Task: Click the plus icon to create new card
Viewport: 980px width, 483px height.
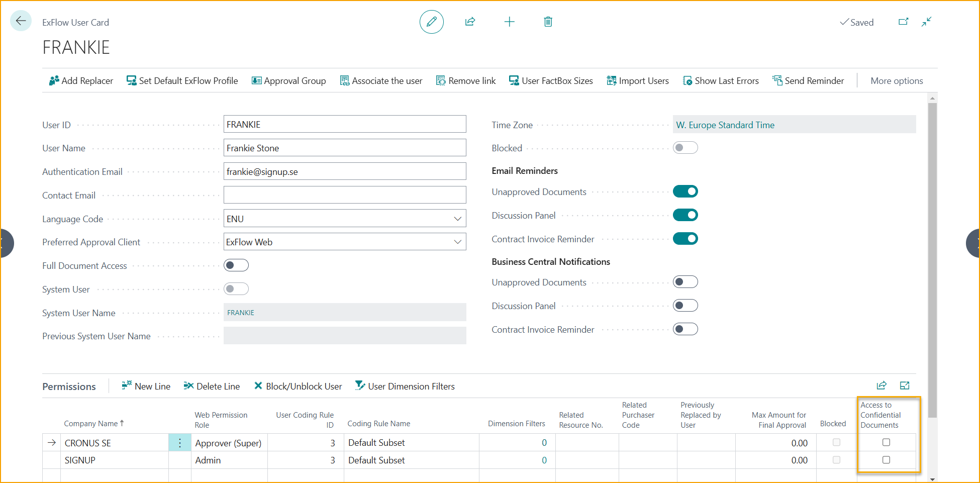Action: pos(509,22)
